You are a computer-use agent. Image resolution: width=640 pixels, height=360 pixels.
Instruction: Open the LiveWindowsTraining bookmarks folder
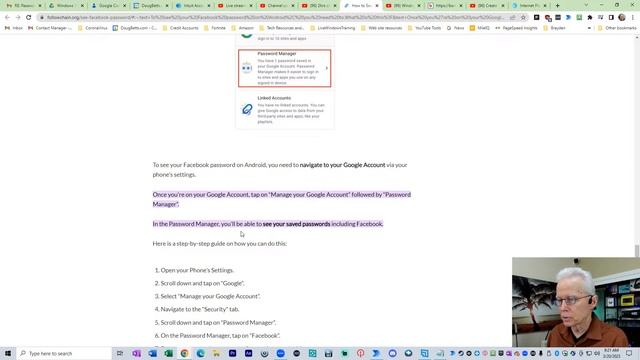coord(332,28)
